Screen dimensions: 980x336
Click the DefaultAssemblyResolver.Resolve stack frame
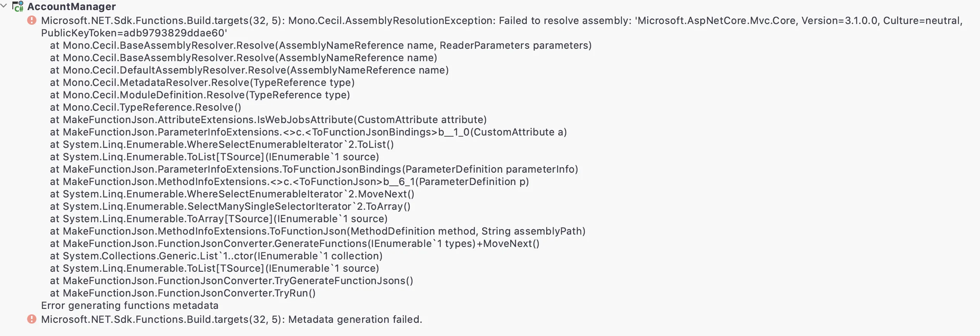pos(249,70)
